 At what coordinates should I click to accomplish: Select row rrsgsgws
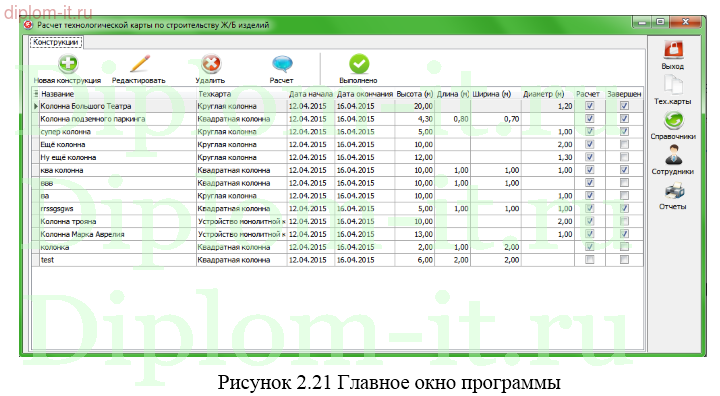click(338, 208)
